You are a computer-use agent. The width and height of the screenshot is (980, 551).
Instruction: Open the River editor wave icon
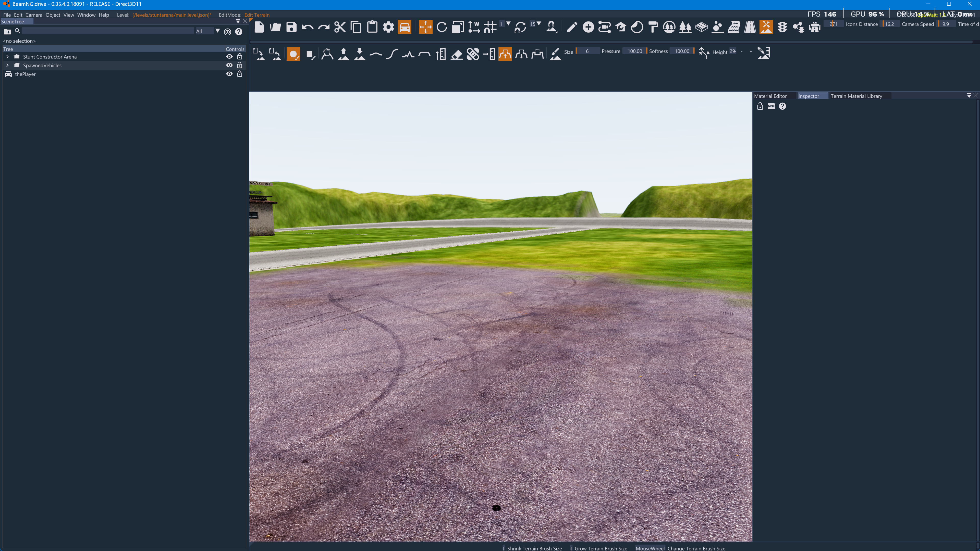[734, 27]
